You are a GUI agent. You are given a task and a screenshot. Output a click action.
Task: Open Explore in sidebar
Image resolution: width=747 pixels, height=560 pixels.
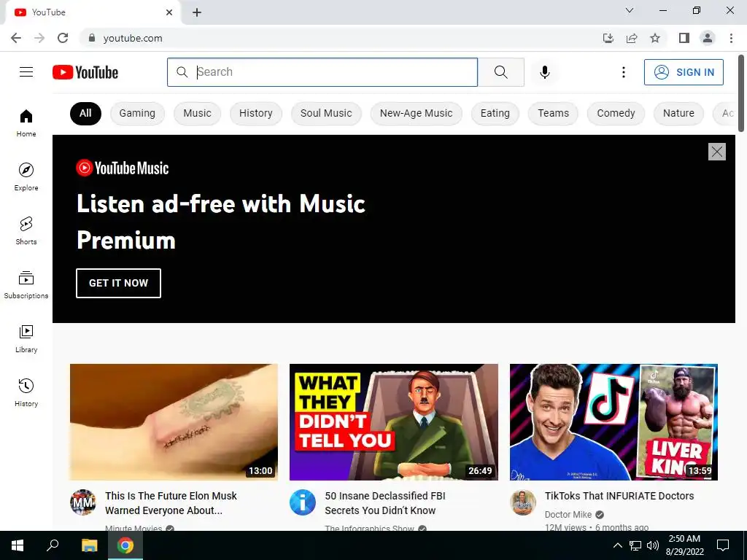pos(26,177)
